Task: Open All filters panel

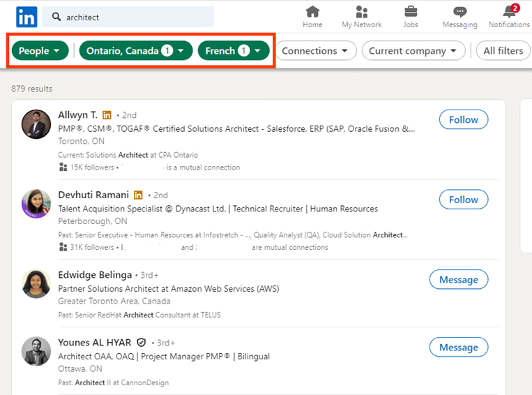Action: [x=503, y=51]
